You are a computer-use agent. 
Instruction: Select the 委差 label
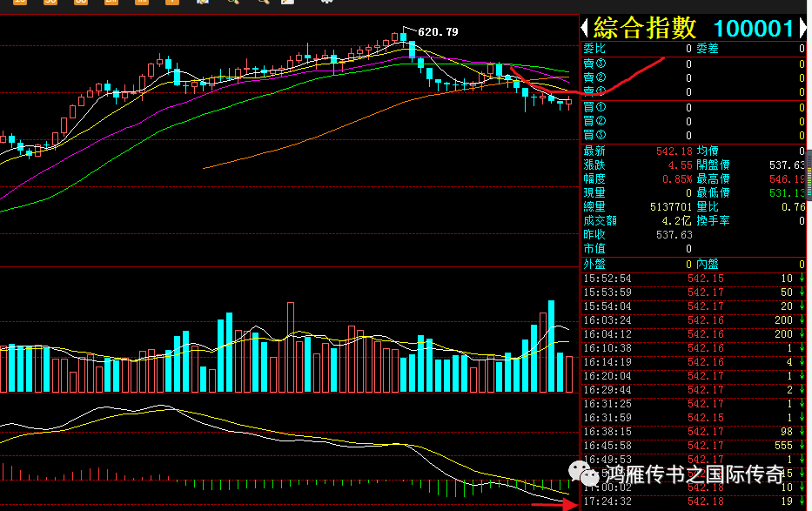pos(708,49)
